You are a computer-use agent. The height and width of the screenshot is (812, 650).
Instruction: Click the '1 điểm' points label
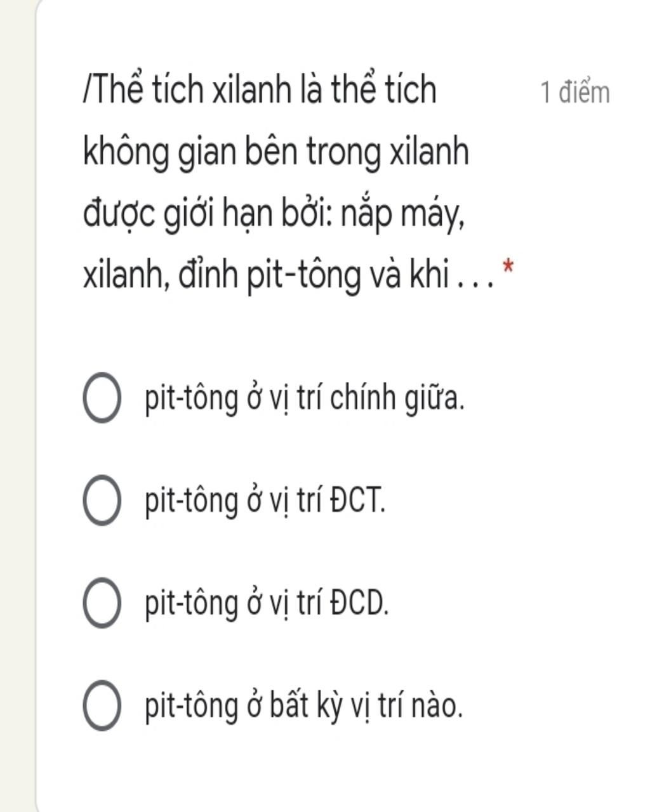575,93
